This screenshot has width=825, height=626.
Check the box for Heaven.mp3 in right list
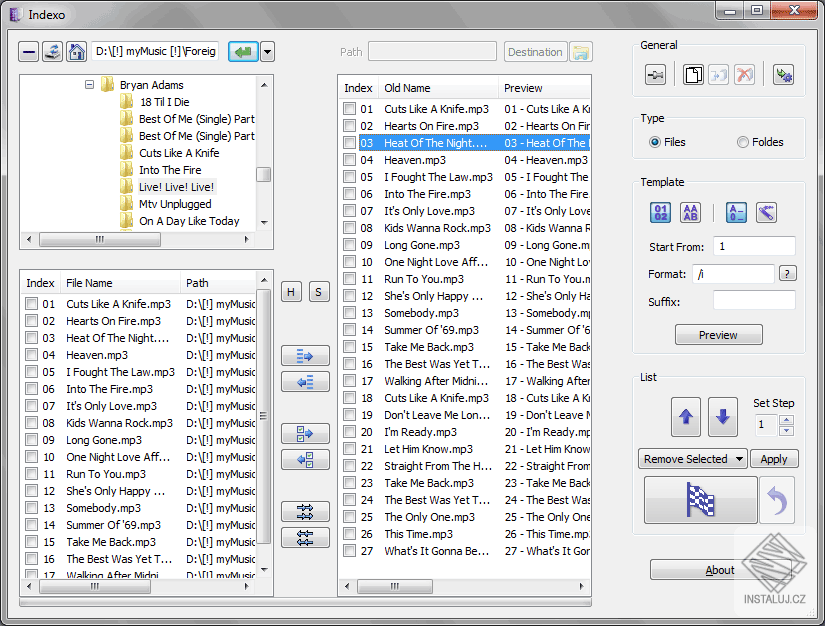(349, 160)
